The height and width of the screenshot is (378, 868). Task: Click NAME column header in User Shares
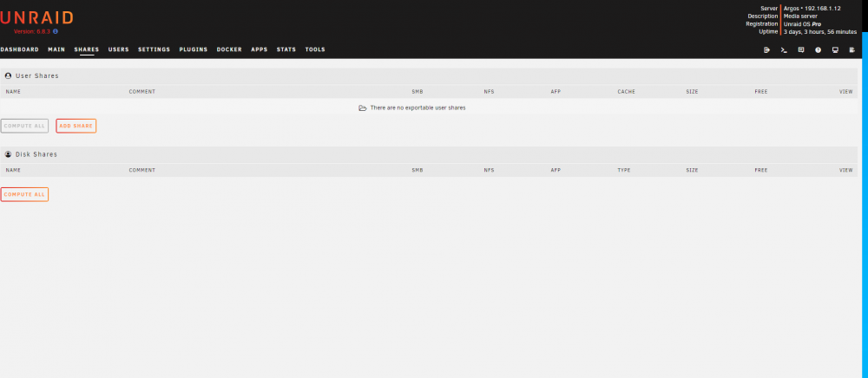click(13, 92)
